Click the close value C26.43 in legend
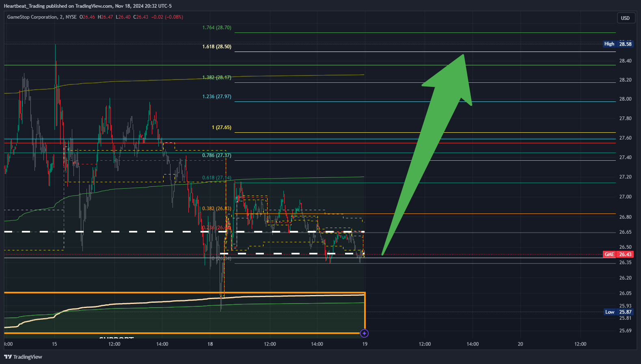 (141, 17)
